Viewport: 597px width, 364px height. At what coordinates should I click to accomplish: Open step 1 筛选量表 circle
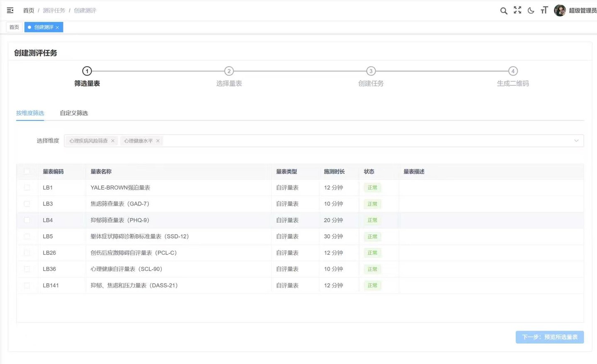pos(87,71)
